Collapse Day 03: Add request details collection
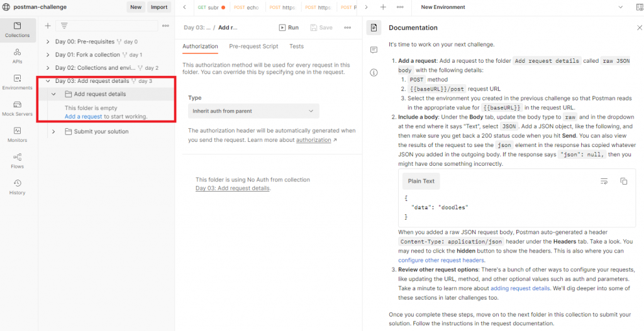Image resolution: width=644 pixels, height=331 pixels. tap(48, 81)
